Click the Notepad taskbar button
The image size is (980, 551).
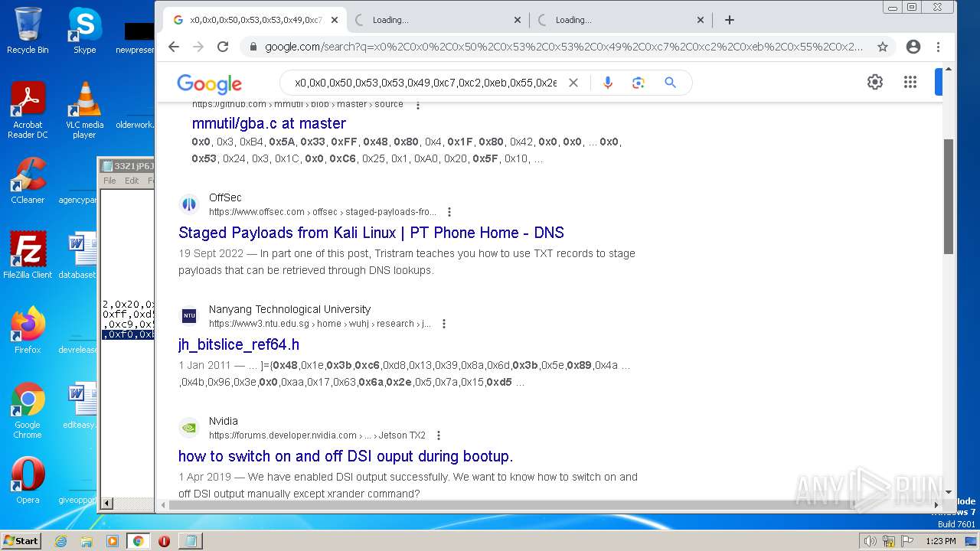(x=191, y=541)
